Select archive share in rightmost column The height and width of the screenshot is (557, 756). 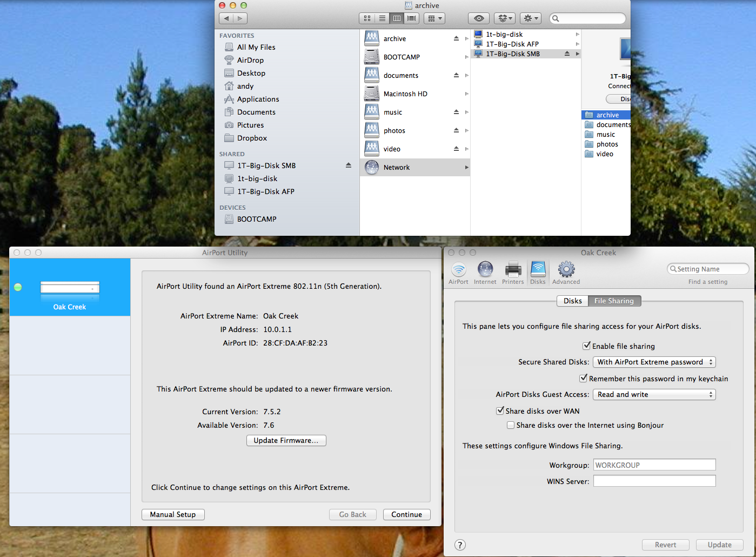point(606,115)
